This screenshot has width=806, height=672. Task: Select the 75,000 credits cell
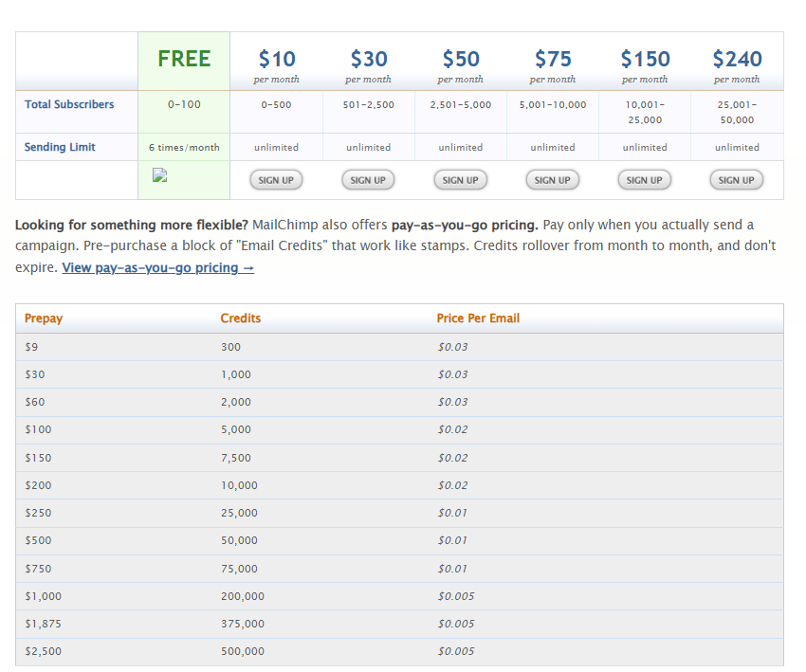point(239,569)
